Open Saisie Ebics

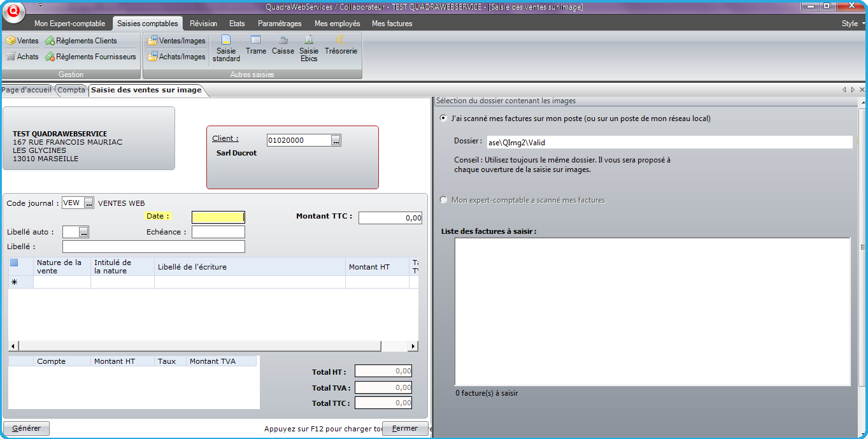tap(309, 48)
